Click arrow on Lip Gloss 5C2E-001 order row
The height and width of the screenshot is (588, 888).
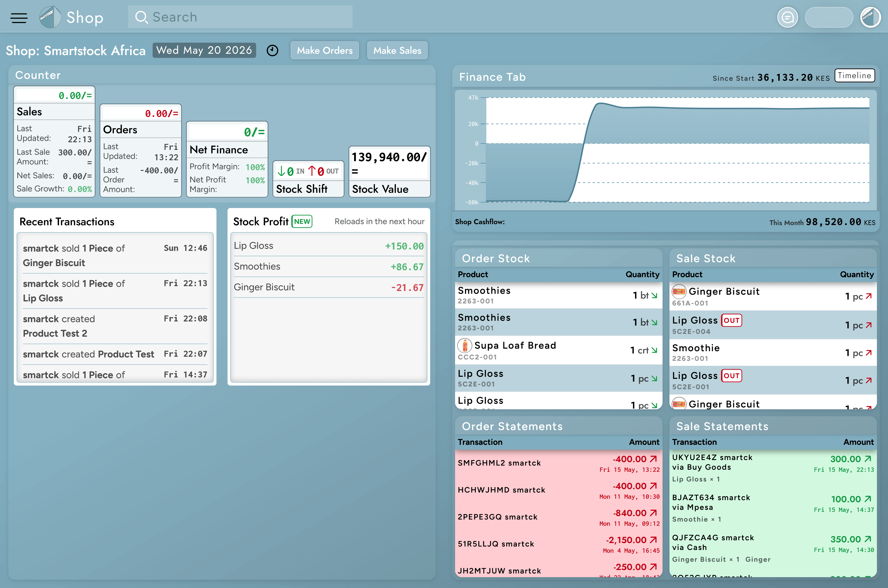[x=654, y=379]
